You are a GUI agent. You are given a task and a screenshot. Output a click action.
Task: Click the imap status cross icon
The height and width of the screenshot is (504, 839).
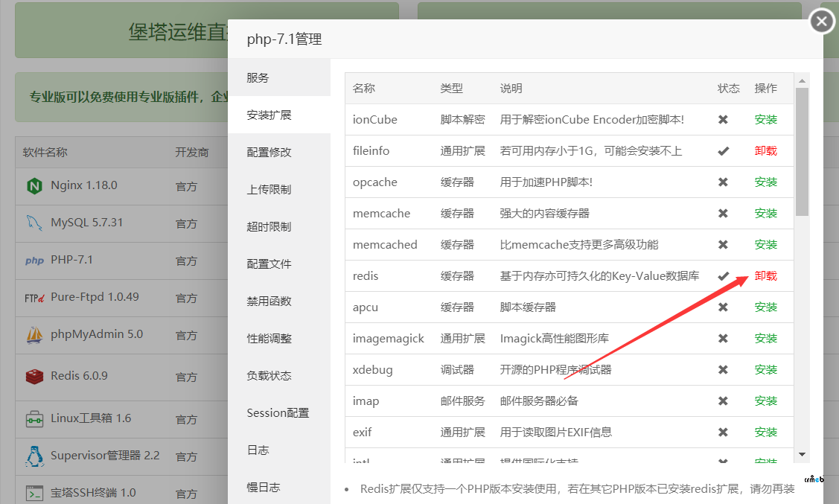[723, 401]
